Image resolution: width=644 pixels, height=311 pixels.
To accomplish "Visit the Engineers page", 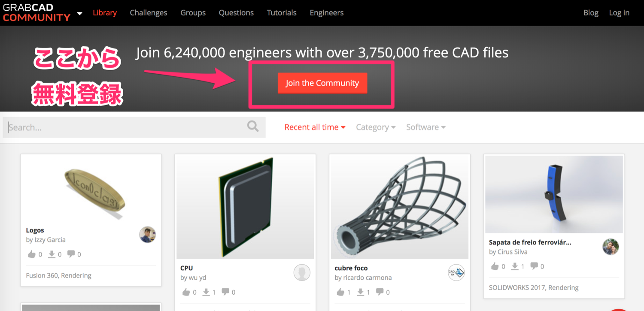I will click(x=327, y=13).
